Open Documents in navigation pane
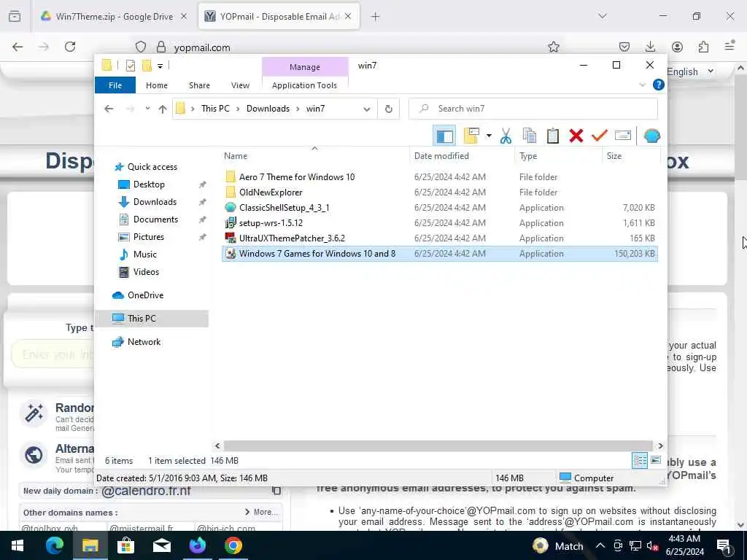Screen dimensions: 747x560 [155, 219]
